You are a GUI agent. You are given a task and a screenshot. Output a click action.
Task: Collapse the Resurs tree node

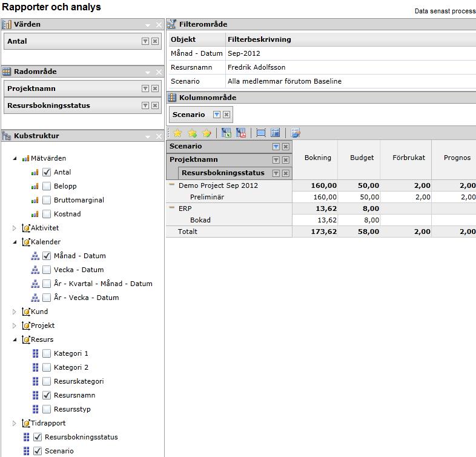15,339
